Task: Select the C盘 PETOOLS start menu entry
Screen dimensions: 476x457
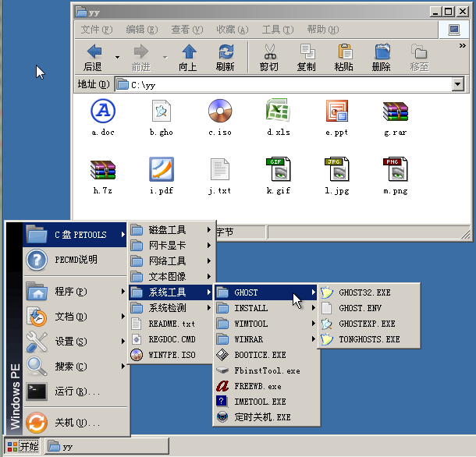Action: click(x=75, y=235)
